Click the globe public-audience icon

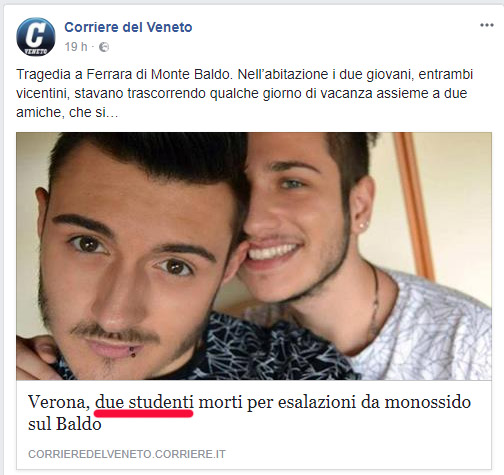click(104, 47)
